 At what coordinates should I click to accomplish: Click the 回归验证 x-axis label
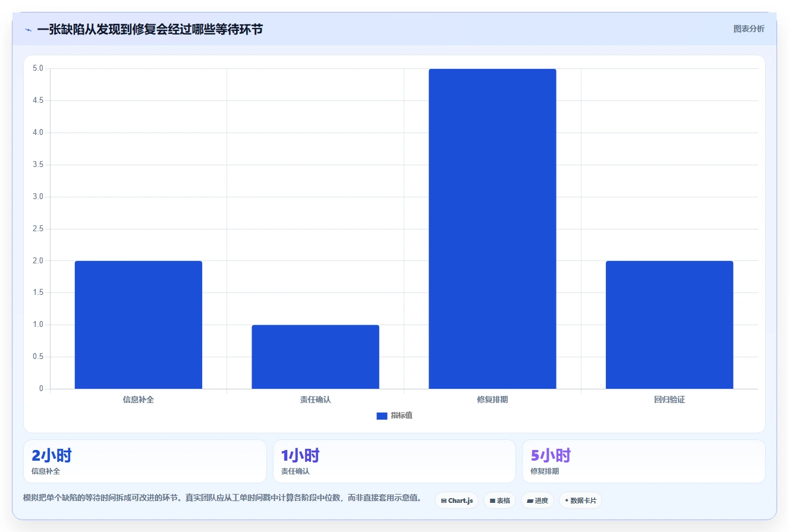coord(669,400)
